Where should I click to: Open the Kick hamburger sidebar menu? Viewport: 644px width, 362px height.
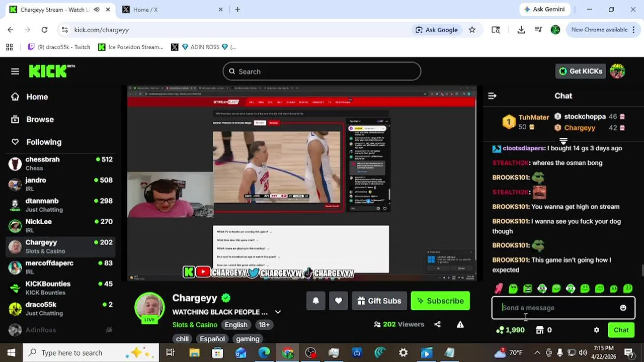click(15, 71)
